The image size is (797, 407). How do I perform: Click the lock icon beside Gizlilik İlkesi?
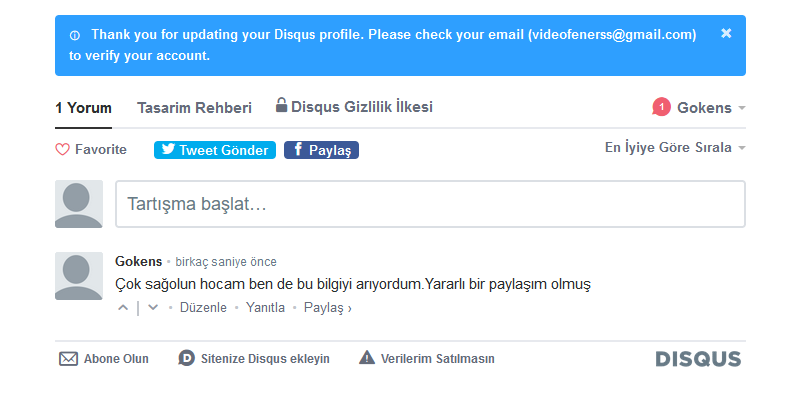281,105
